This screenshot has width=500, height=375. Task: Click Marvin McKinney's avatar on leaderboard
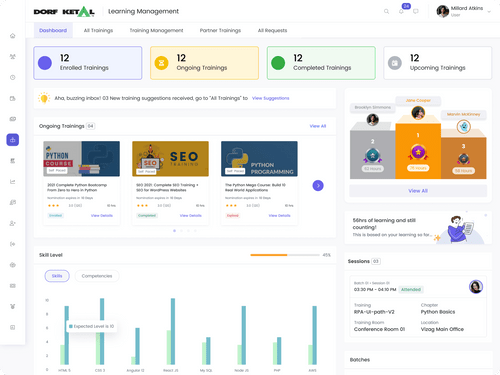click(464, 127)
